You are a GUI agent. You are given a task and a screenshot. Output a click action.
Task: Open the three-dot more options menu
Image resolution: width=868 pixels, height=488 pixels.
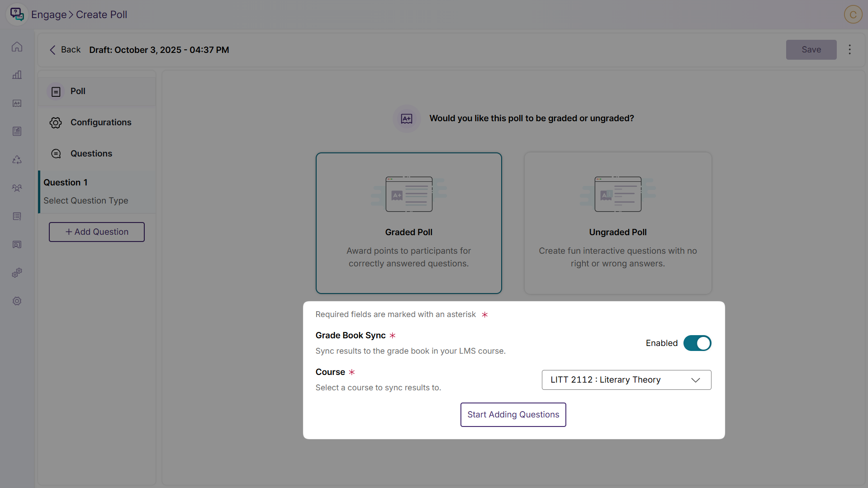[849, 50]
